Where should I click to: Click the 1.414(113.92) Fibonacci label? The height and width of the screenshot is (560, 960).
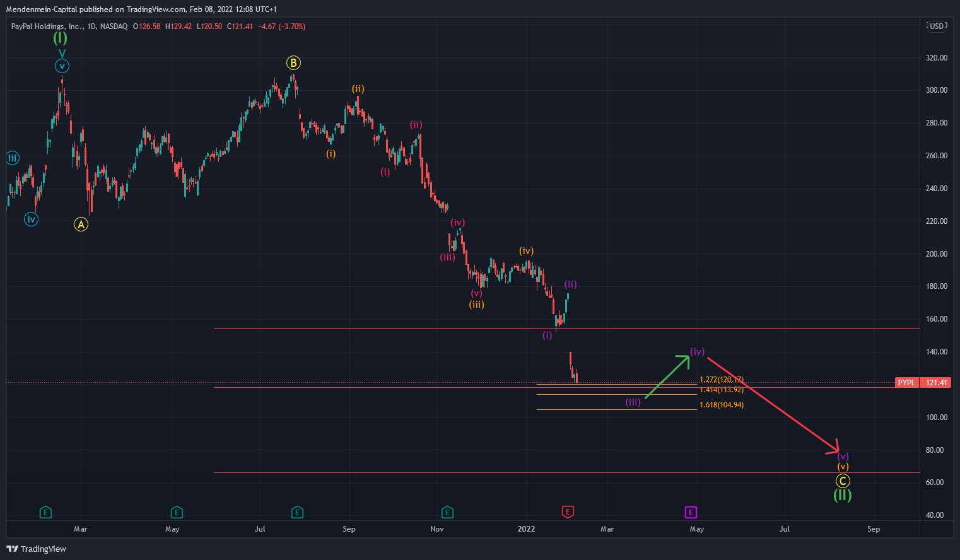tap(722, 390)
